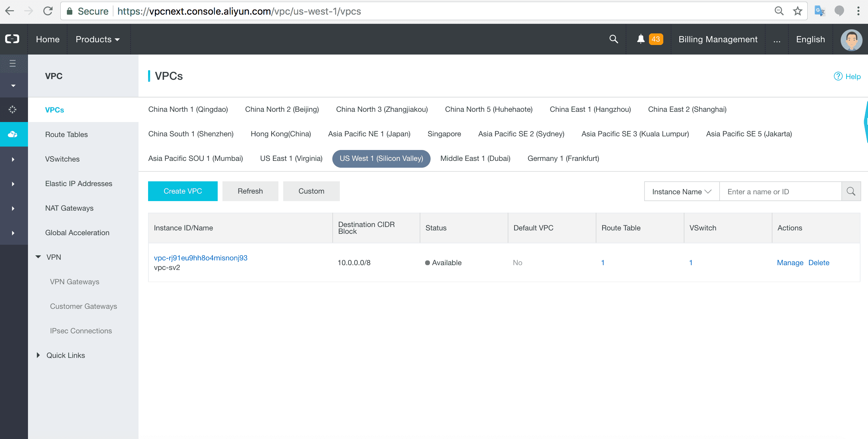Screen dimensions: 868x439
Task: Open the header search magnifier icon
Action: point(613,39)
